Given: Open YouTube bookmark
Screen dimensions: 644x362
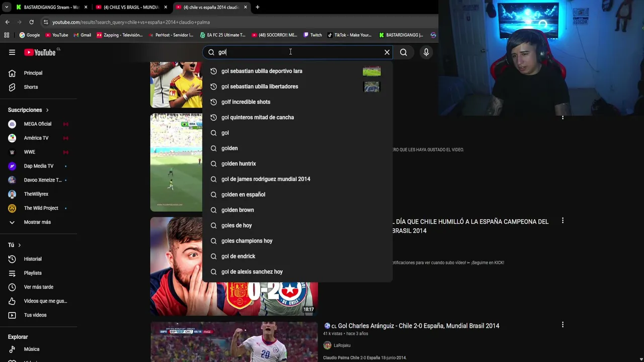Looking at the screenshot, I should pos(56,35).
